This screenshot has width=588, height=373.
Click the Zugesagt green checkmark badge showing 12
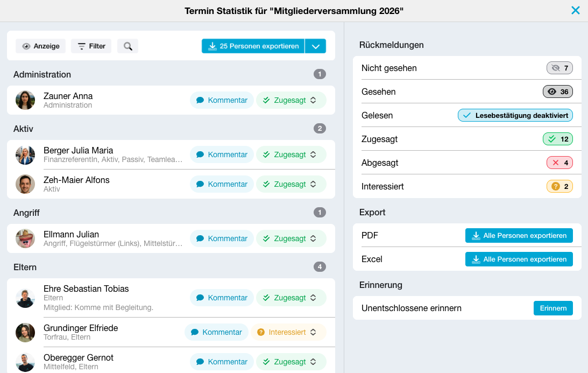coord(558,139)
